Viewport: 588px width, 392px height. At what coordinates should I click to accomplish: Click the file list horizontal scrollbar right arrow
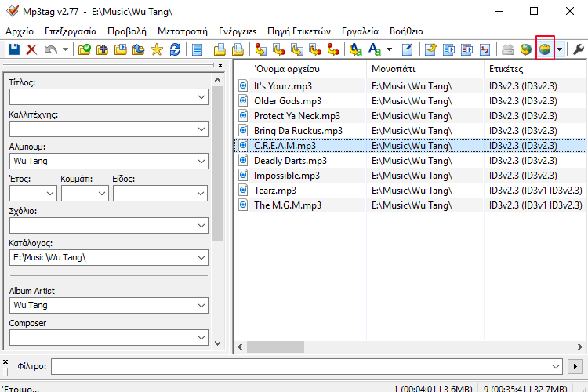(x=579, y=347)
